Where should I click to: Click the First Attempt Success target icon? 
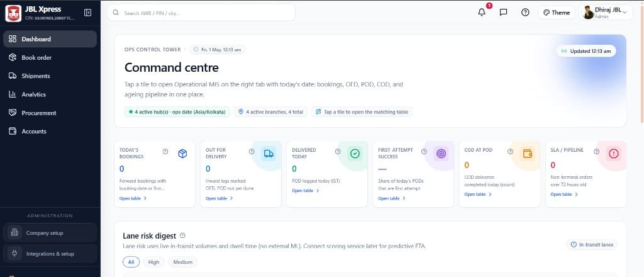click(441, 154)
